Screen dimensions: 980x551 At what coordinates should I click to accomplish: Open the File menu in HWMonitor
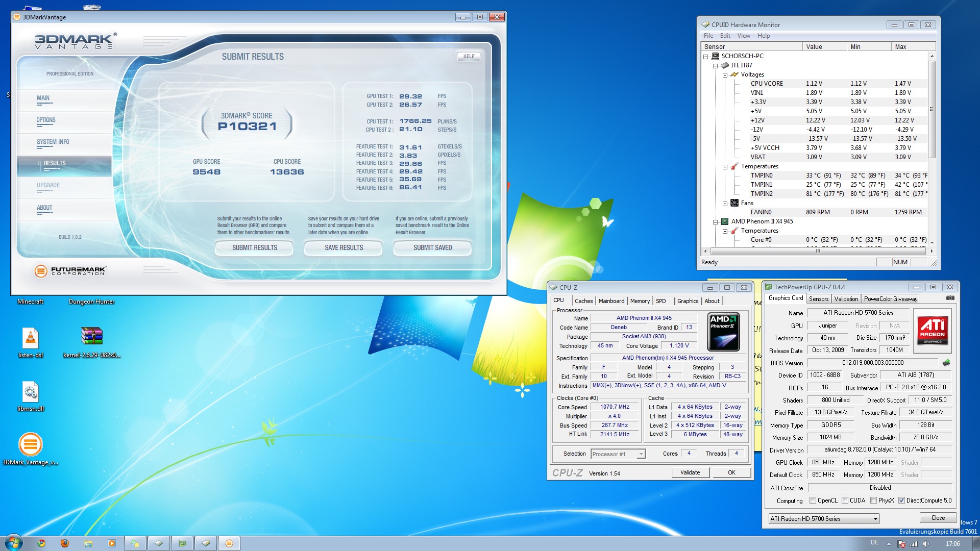tap(708, 36)
